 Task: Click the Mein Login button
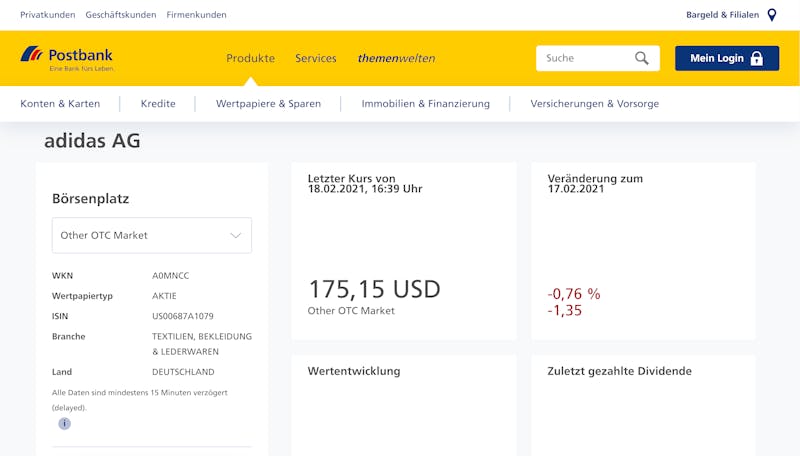pyautogui.click(x=727, y=58)
